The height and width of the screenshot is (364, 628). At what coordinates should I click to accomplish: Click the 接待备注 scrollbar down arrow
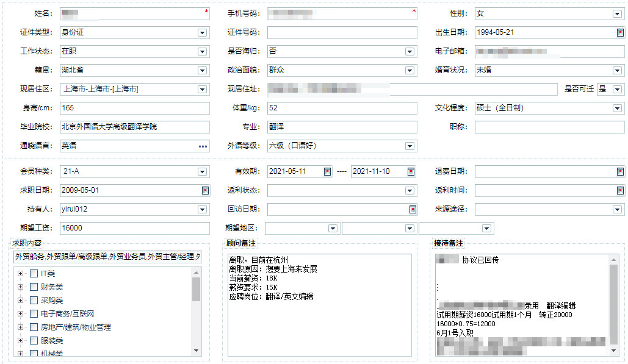pos(613,351)
